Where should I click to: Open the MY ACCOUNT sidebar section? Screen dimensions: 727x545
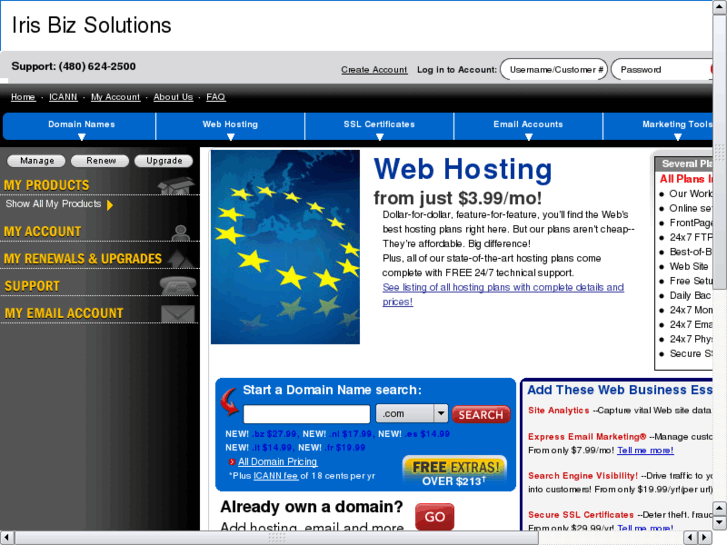click(x=43, y=231)
